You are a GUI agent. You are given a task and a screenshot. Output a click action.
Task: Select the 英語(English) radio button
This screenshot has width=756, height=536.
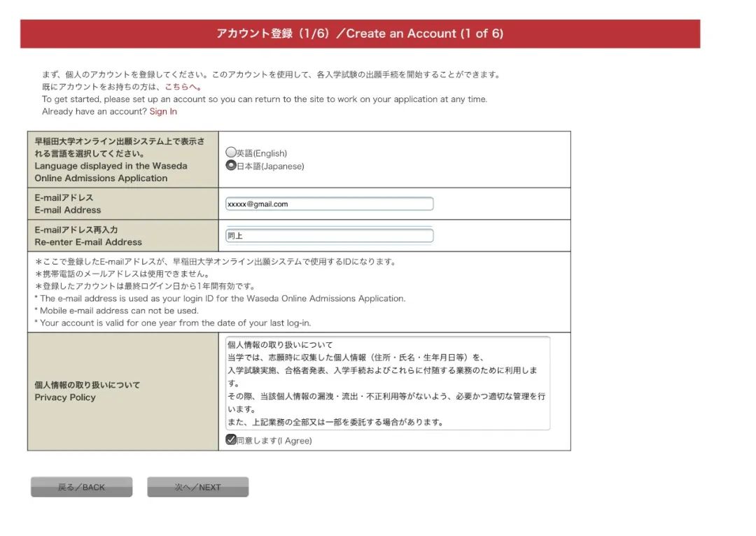pos(231,153)
